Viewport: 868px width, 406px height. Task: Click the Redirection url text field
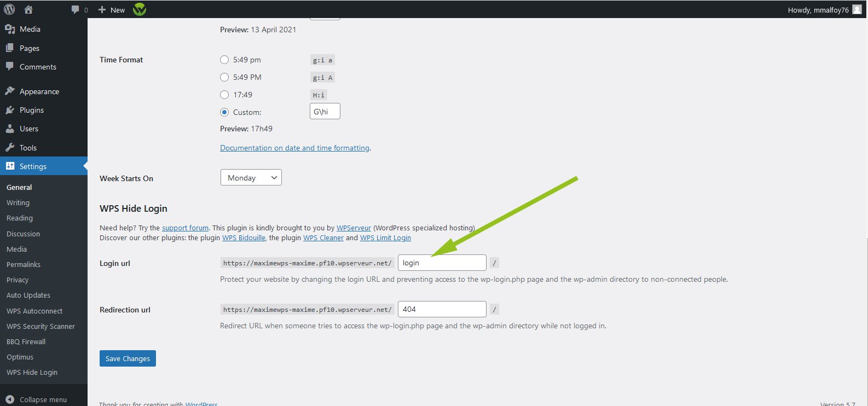[x=442, y=309]
